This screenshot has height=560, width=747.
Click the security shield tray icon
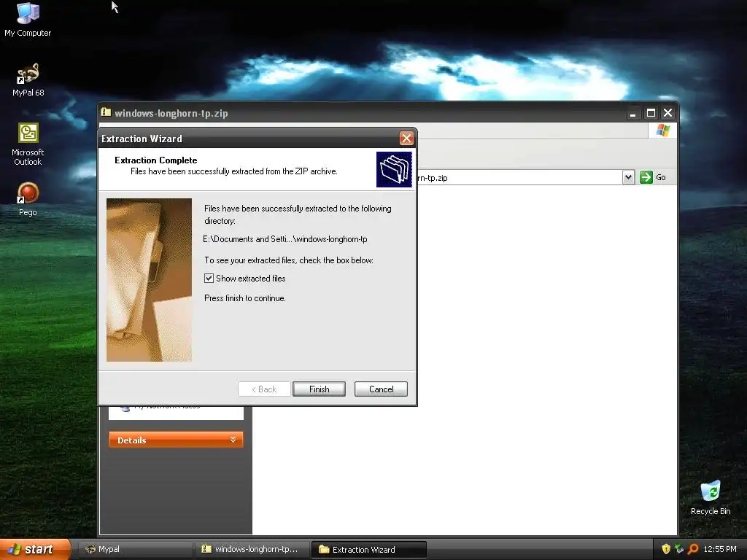666,549
